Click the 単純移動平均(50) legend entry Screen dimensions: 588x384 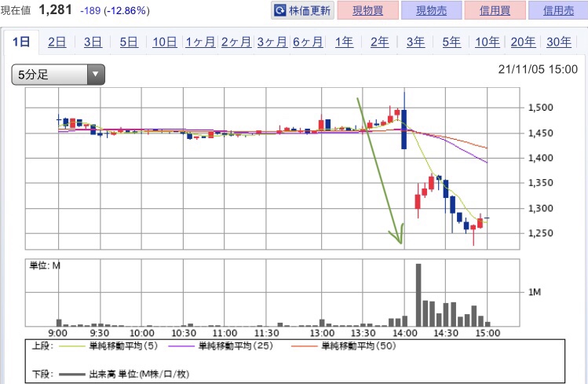pyautogui.click(x=344, y=346)
